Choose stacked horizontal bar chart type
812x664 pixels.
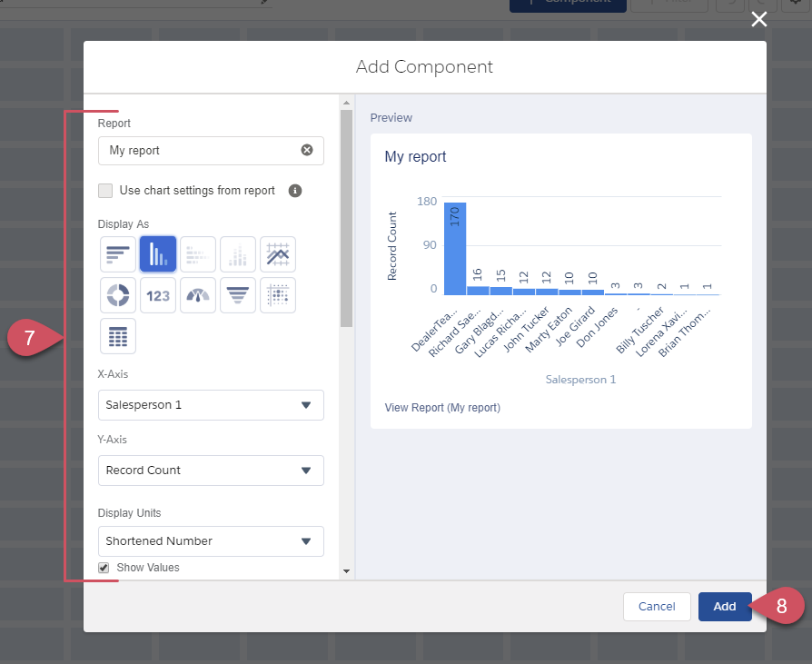198,254
